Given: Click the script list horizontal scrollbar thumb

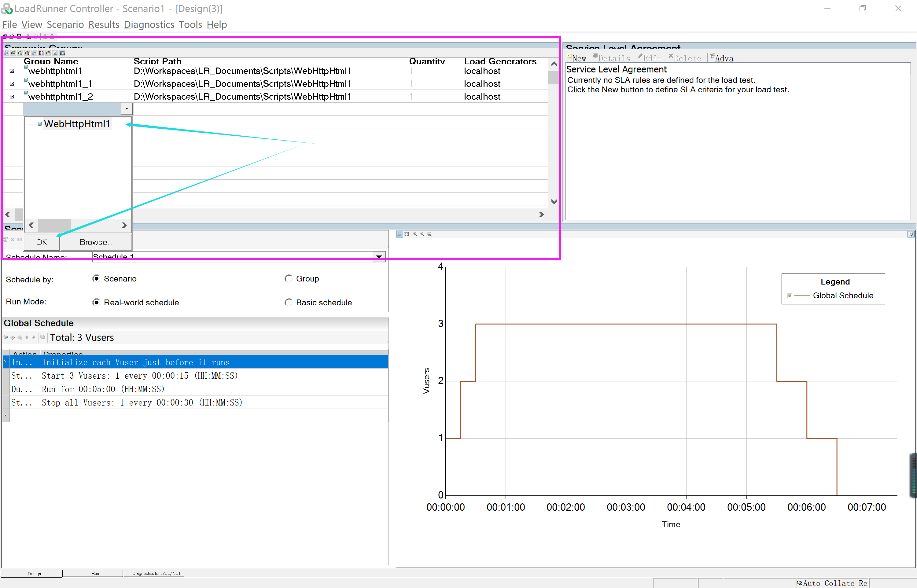Looking at the screenshot, I should pos(54,225).
